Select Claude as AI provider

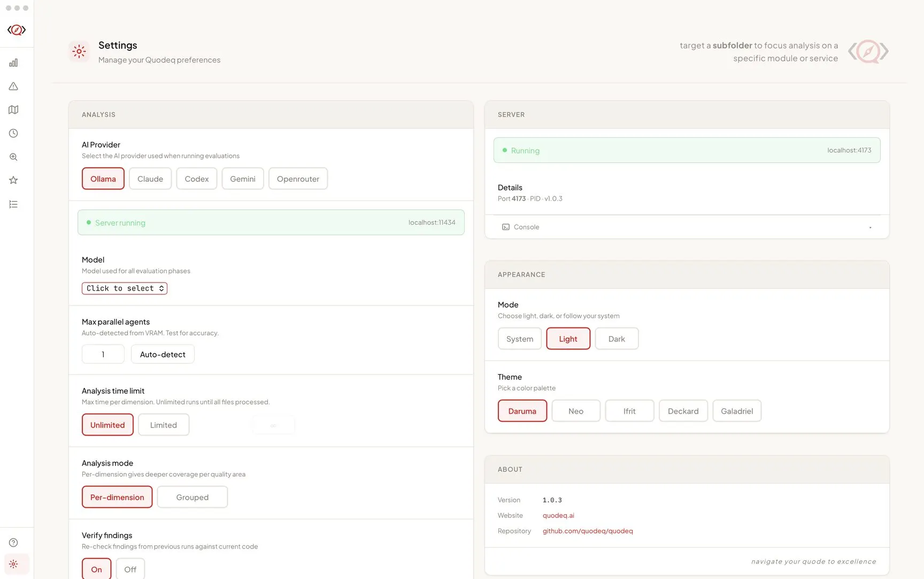(x=150, y=179)
